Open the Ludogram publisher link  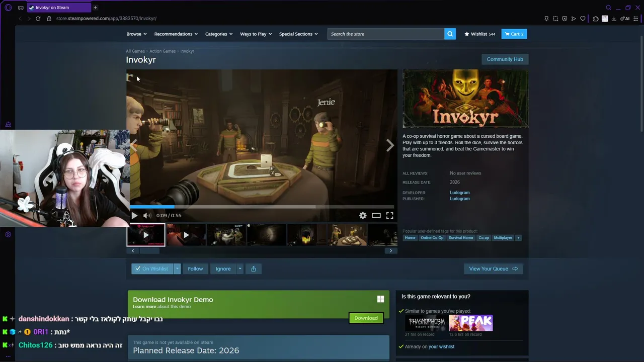[460, 199]
